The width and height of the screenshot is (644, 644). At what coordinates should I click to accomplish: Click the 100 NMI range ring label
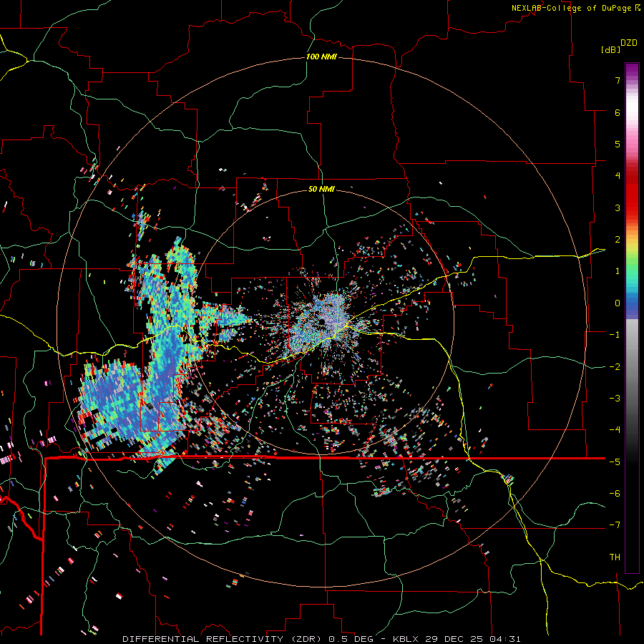pos(321,57)
